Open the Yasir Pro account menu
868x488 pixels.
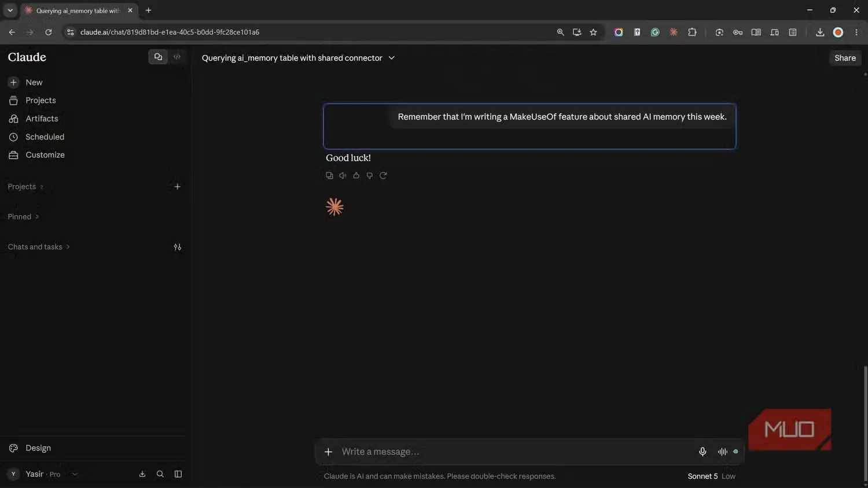coord(43,474)
